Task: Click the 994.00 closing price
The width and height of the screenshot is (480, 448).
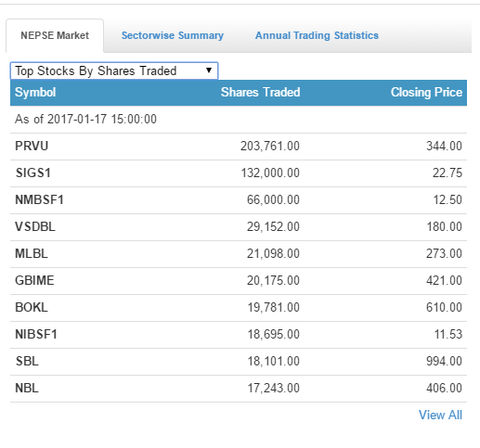Action: (x=444, y=361)
